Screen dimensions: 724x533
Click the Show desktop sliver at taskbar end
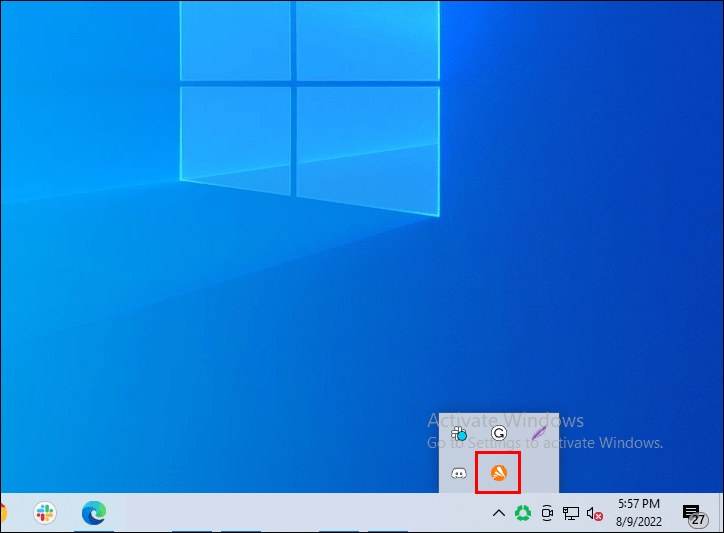pos(721,513)
